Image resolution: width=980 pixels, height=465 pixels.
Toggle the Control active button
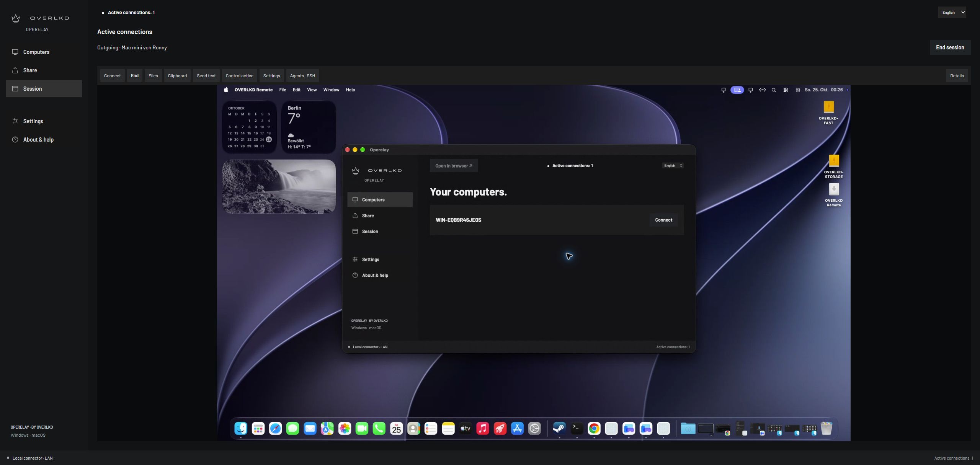240,76
